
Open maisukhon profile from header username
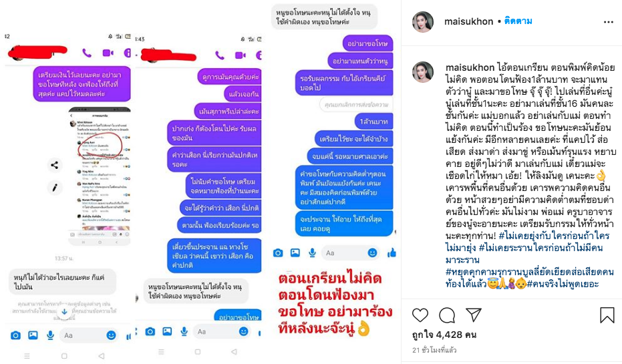coord(468,21)
